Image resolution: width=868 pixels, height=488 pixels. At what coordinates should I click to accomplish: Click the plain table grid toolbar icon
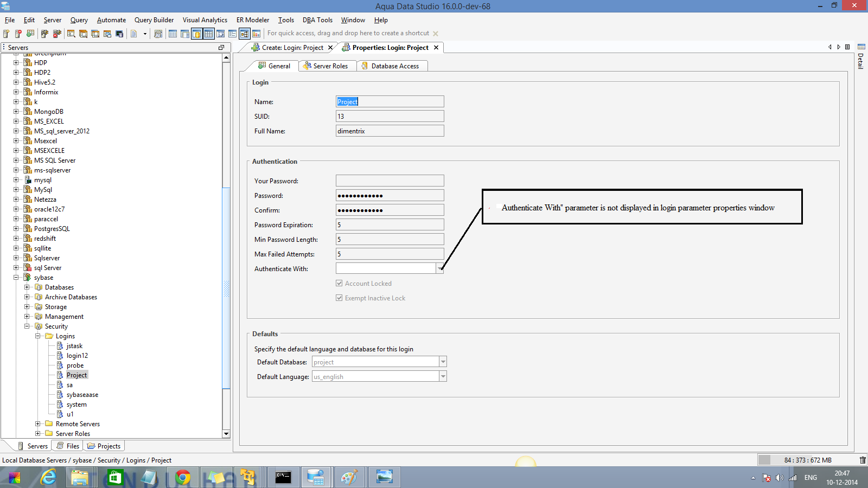173,34
